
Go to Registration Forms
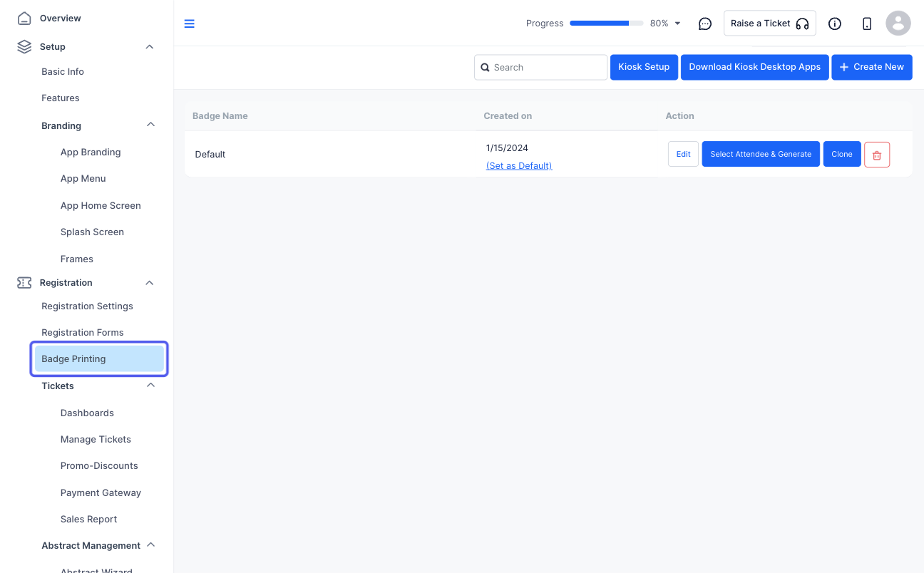[83, 333]
